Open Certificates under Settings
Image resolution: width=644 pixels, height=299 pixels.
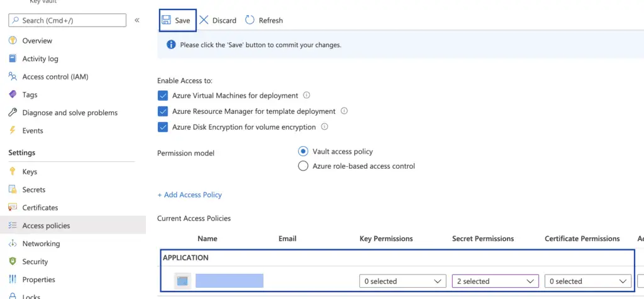(40, 208)
